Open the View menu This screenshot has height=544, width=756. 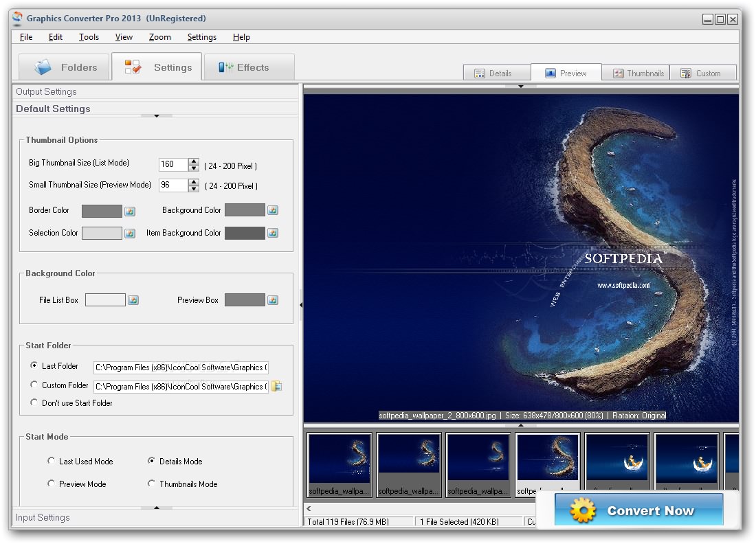tap(124, 37)
